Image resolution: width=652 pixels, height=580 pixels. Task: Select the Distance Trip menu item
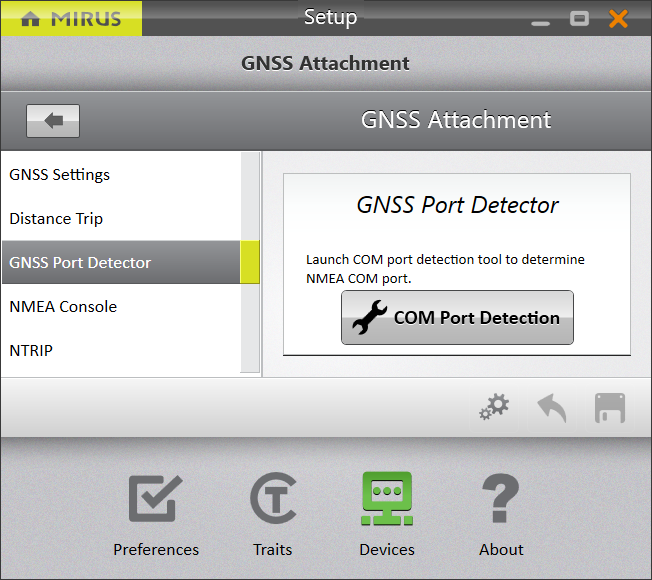point(121,218)
